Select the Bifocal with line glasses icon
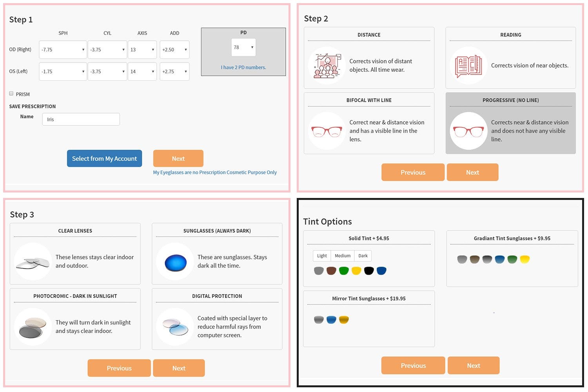The image size is (588, 392). [327, 131]
